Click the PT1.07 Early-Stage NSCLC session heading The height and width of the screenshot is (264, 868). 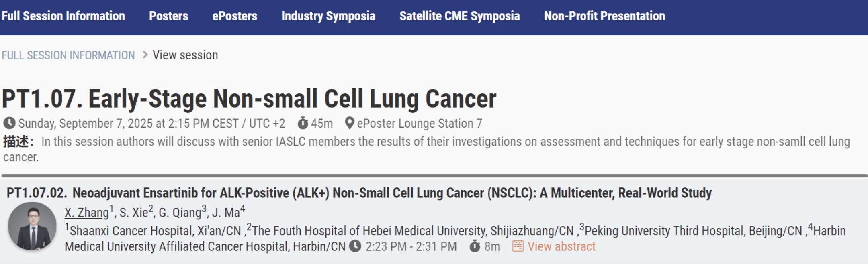(249, 99)
